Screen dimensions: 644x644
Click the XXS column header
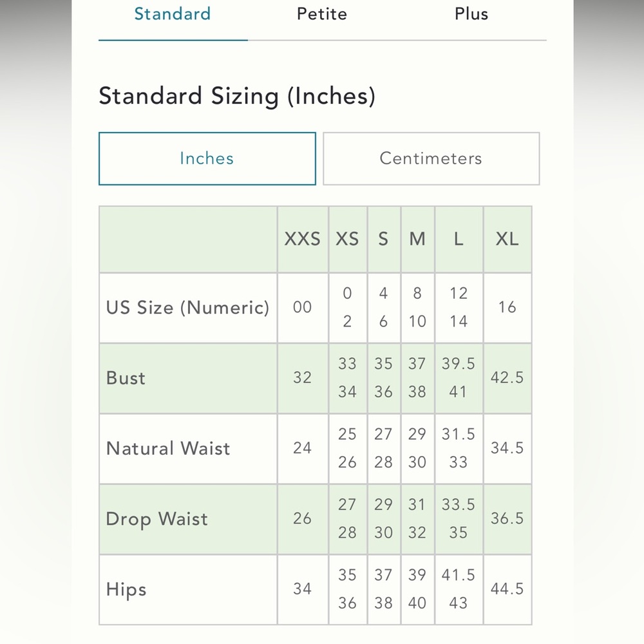pyautogui.click(x=302, y=239)
